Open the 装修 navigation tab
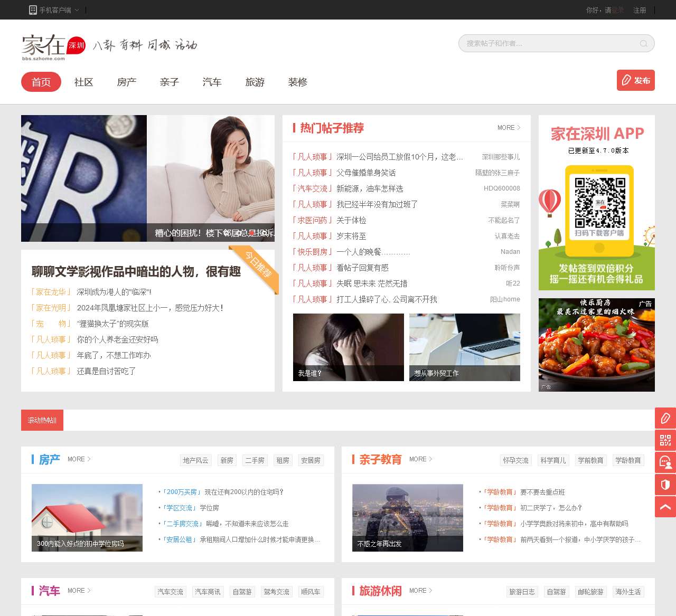Screen dimensions: 676x616 point(298,82)
